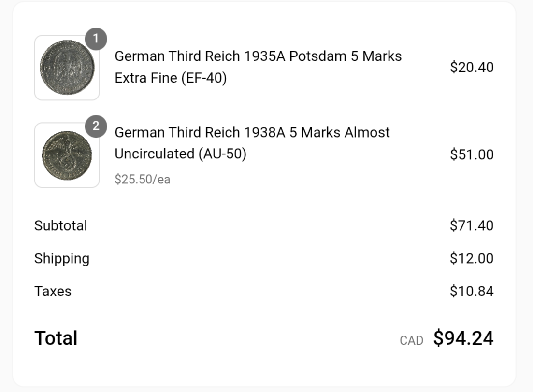Image resolution: width=533 pixels, height=392 pixels.
Task: Select the $12.00 shipping cost
Action: pyautogui.click(x=472, y=258)
